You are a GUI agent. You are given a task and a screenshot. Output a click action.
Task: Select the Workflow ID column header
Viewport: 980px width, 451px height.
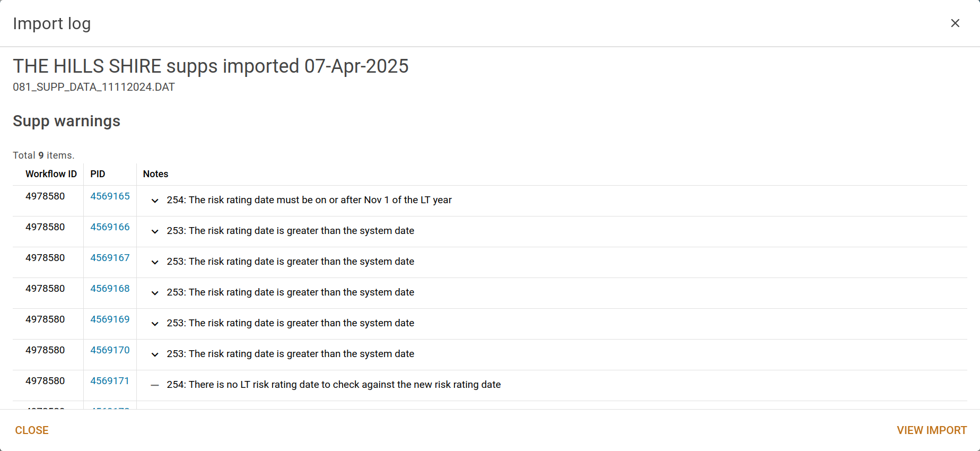coord(51,174)
